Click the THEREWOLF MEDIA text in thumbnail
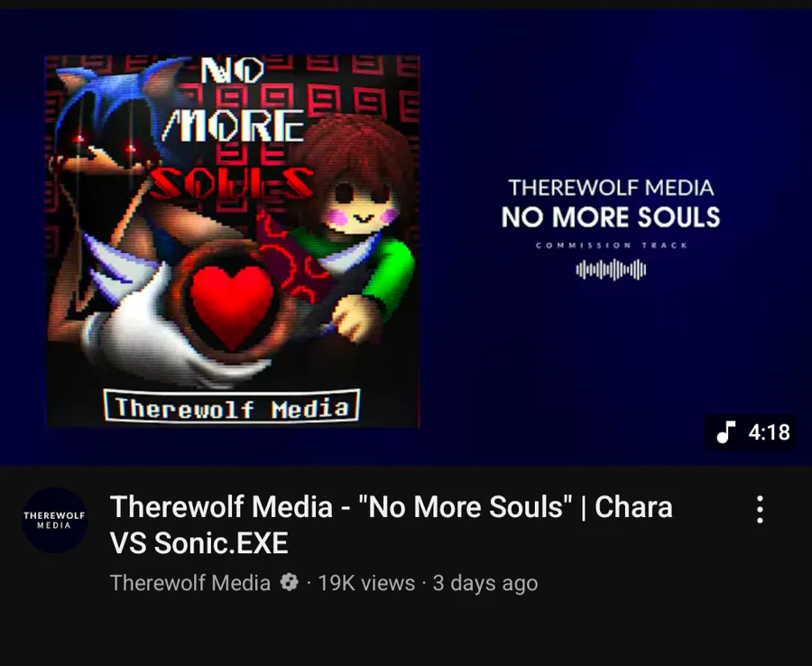The width and height of the screenshot is (812, 666). 611,188
